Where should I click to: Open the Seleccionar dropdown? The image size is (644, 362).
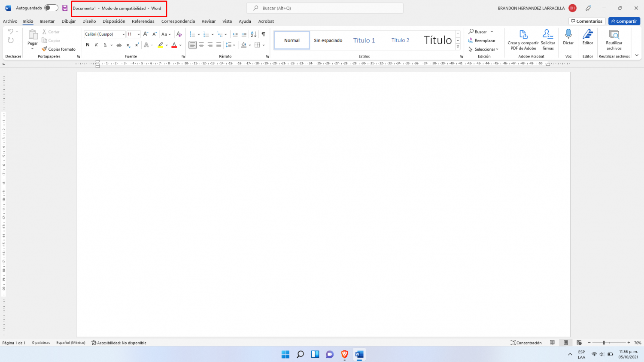click(483, 49)
